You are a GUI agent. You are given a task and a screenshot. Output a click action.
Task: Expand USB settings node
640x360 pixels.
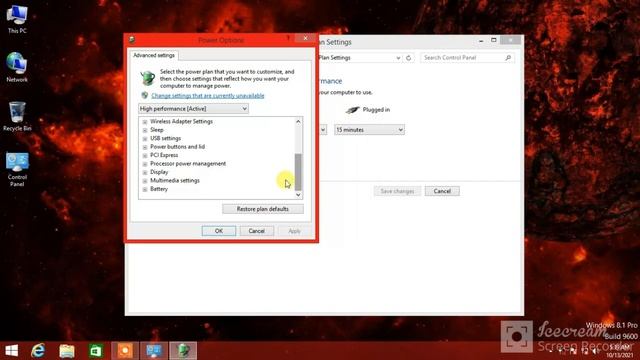(145, 139)
